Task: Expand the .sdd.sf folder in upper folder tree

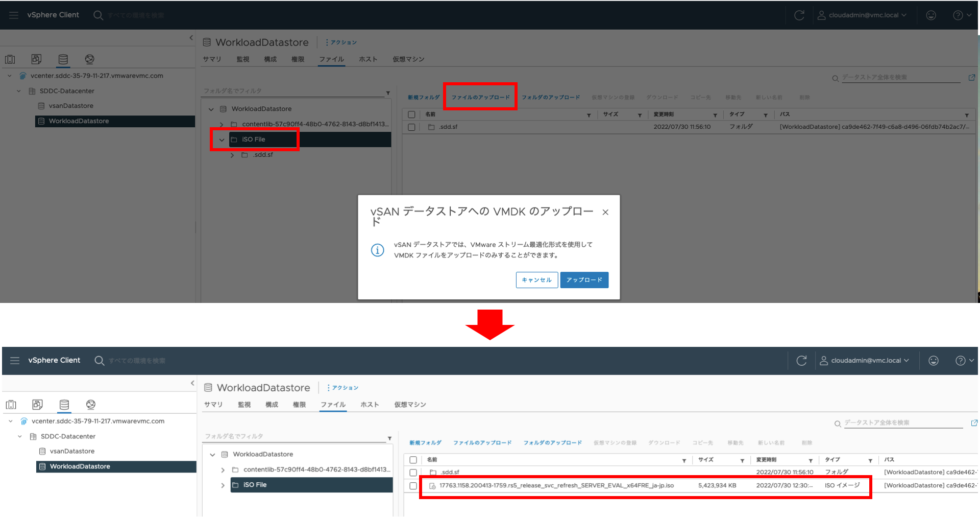Action: [x=232, y=155]
